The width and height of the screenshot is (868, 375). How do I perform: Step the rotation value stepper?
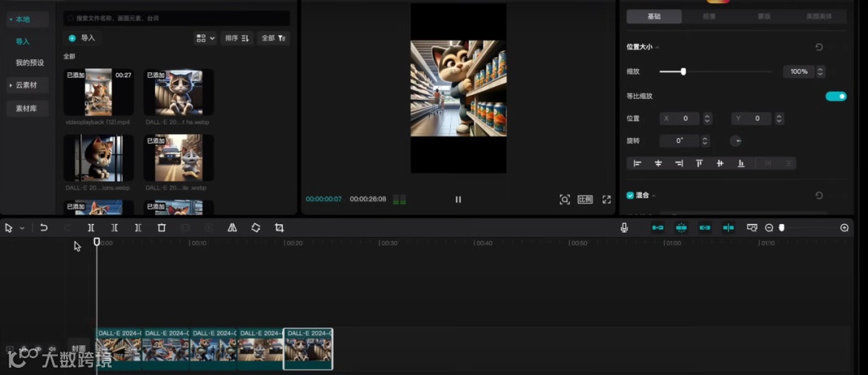[x=705, y=141]
